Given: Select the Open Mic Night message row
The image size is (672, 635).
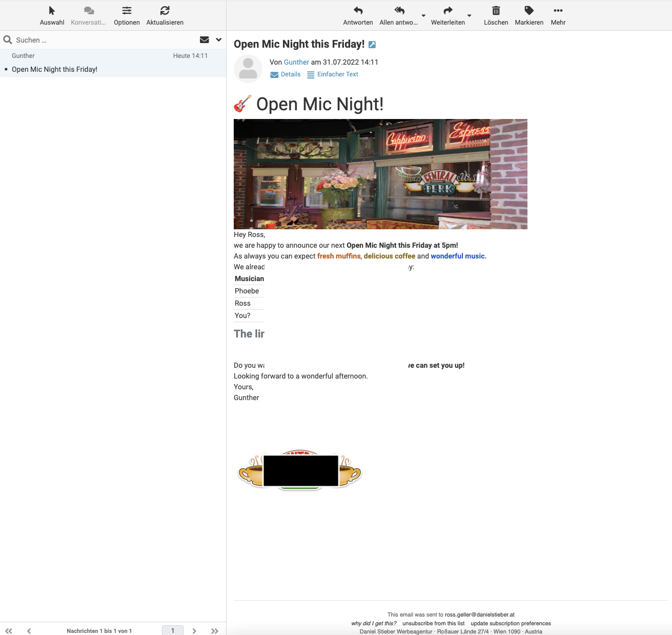Looking at the screenshot, I should tap(113, 63).
